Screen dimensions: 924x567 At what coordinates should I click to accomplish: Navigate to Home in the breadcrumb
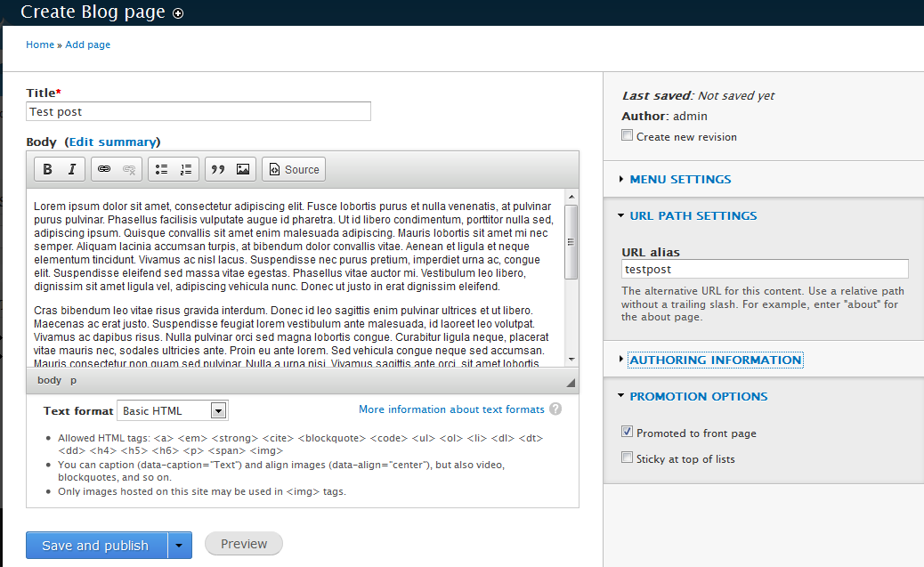coord(40,45)
